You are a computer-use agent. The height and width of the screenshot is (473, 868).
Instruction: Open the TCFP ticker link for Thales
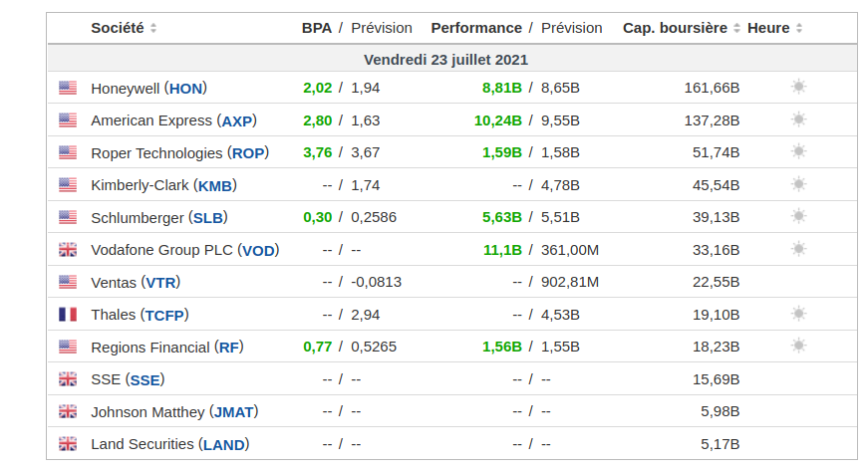(x=164, y=315)
